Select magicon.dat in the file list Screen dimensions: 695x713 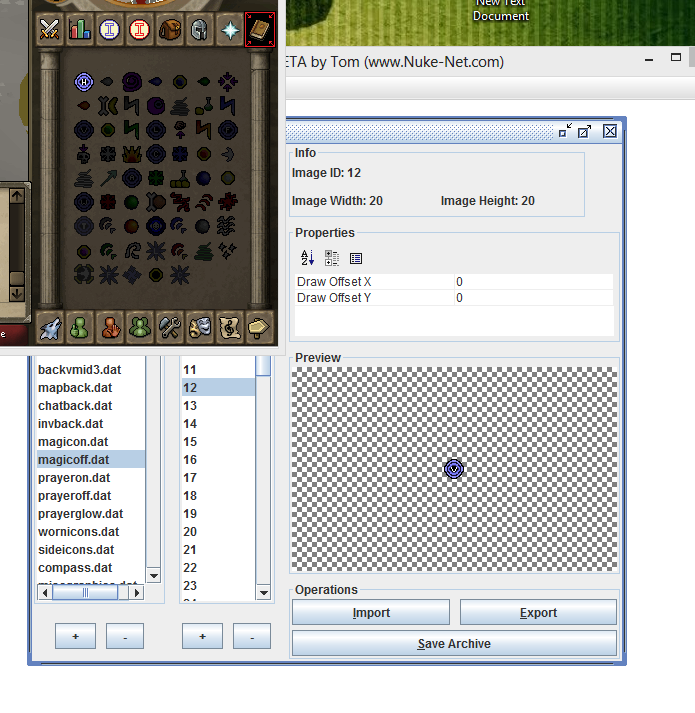click(91, 442)
